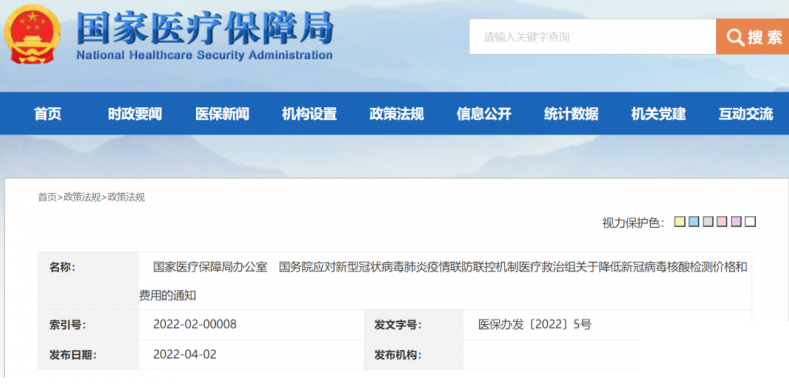
Task: Open 政策法规 in the navigation bar
Action: 397,114
